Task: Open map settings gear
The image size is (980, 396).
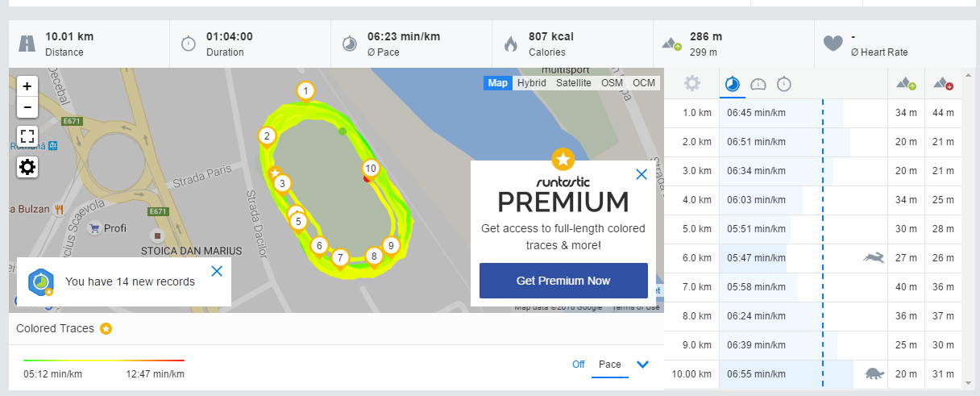Action: (x=27, y=167)
